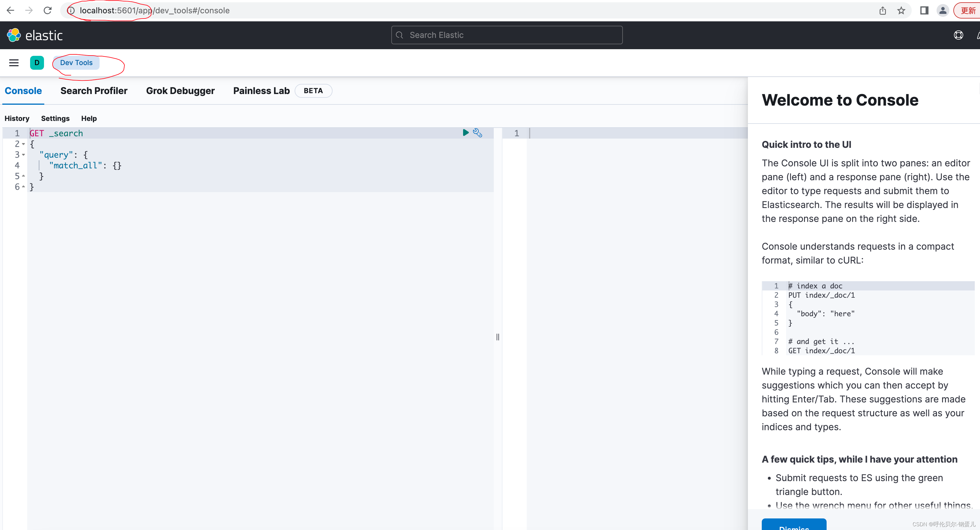Bookmark page with the star icon

[901, 11]
